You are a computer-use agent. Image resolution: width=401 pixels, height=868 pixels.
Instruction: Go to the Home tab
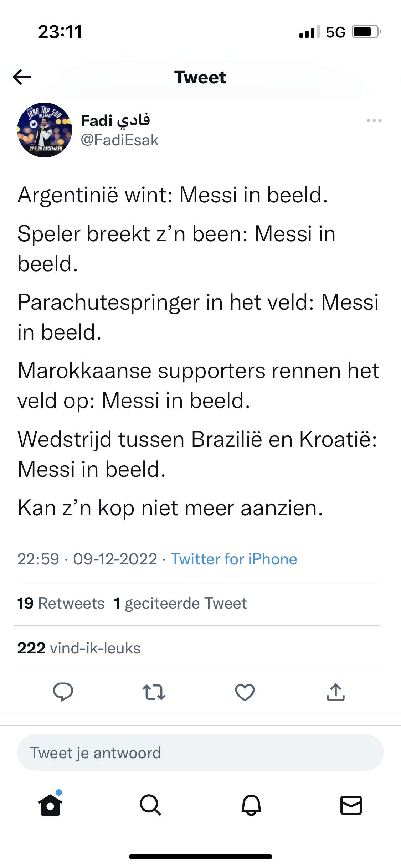pyautogui.click(x=50, y=805)
